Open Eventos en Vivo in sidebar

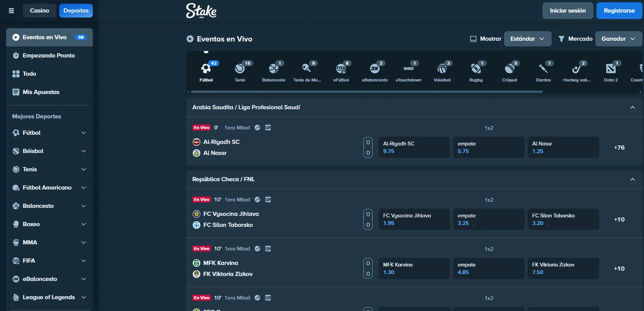[49, 37]
